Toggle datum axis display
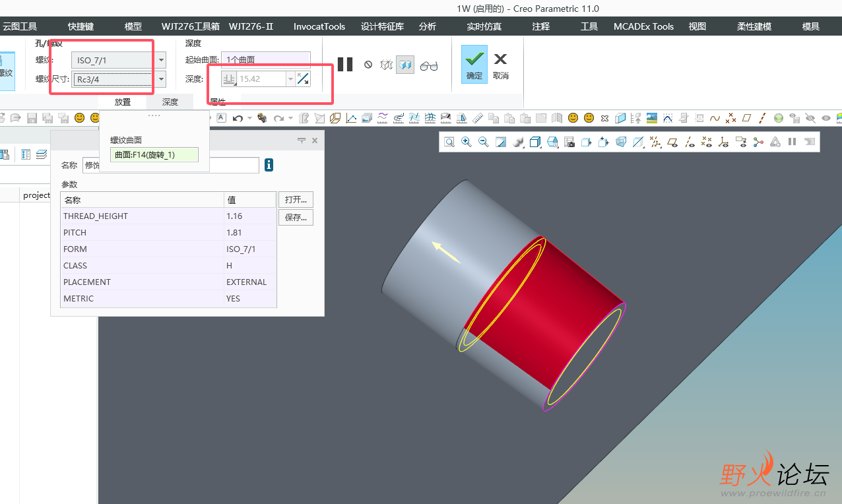 pos(690,142)
